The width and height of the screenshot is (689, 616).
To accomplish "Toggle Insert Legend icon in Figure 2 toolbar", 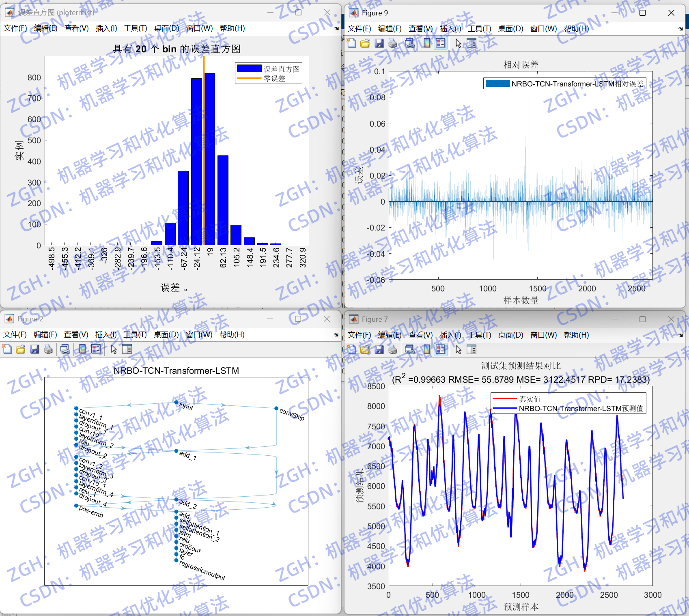I will pos(96,349).
